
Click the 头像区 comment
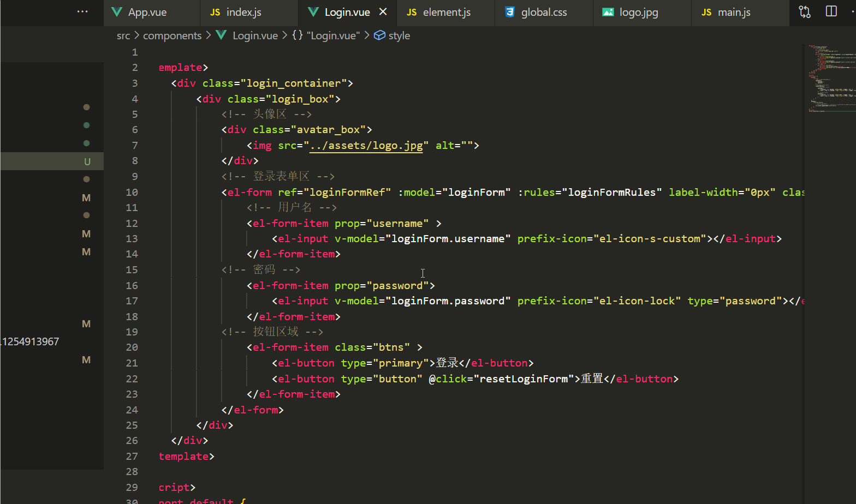click(x=266, y=114)
